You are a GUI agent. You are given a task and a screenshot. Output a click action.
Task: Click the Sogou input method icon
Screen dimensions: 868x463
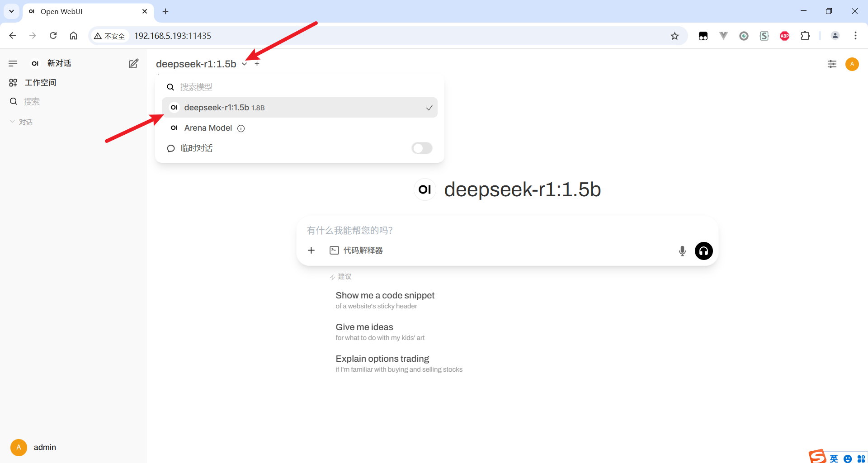817,457
